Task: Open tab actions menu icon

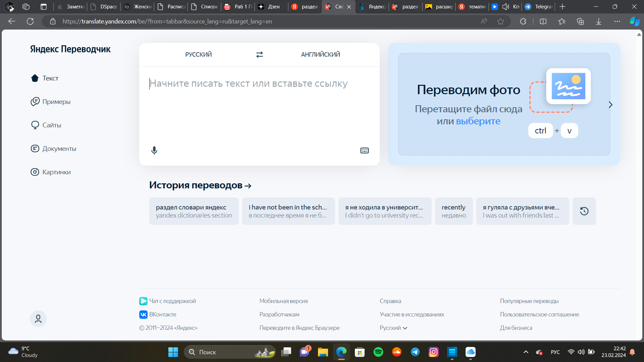Action: click(44, 7)
